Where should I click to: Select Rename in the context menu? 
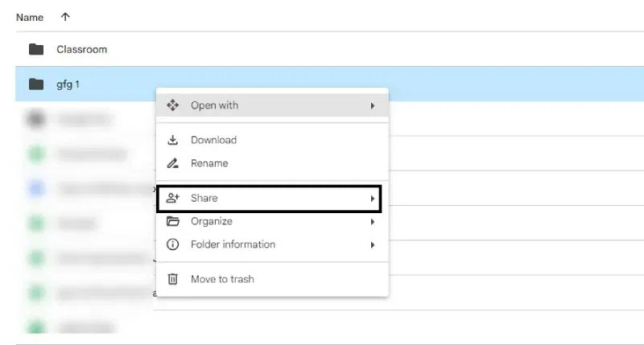click(209, 163)
